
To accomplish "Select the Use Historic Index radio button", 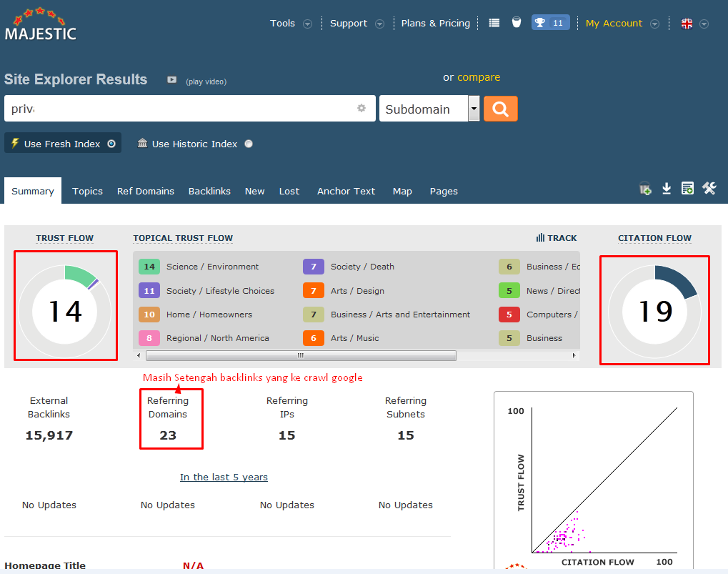I will tap(249, 144).
